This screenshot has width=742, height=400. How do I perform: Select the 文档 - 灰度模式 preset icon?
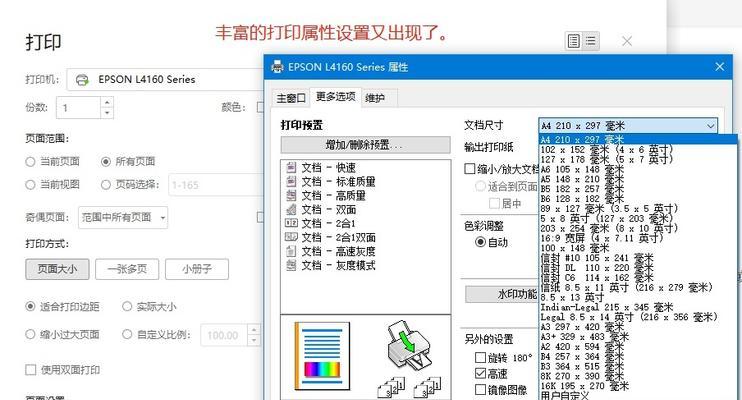[x=292, y=265]
